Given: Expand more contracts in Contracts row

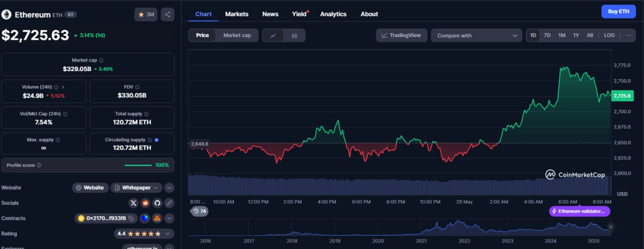Looking at the screenshot, I should click(x=170, y=218).
